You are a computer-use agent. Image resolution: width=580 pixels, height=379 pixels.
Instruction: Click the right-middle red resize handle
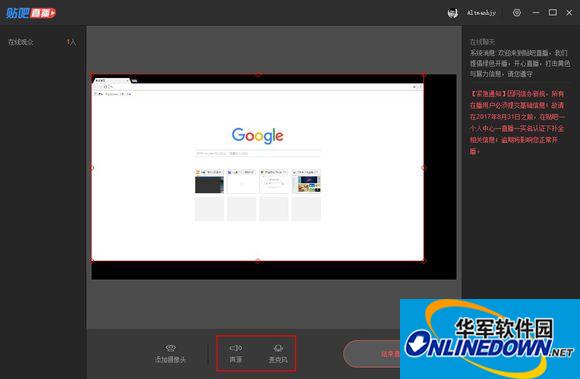(x=424, y=168)
